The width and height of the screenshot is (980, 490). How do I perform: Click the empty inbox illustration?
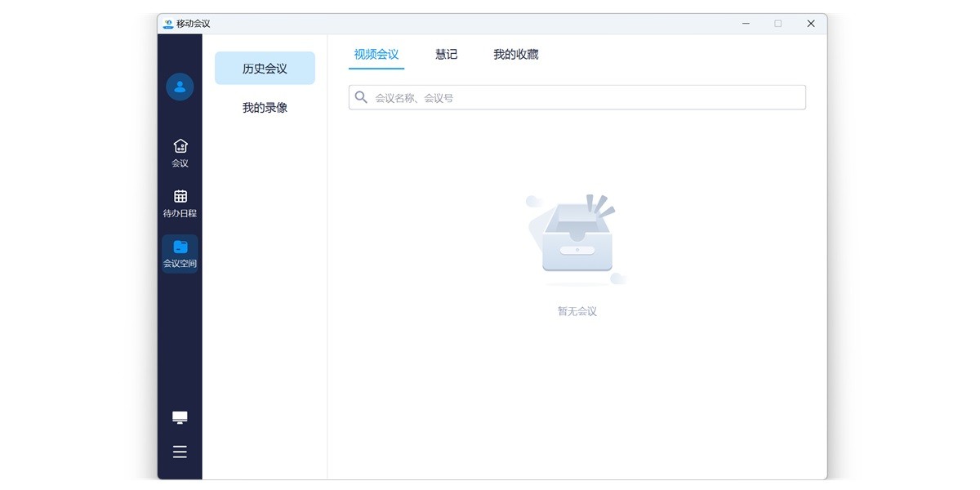tap(577, 240)
